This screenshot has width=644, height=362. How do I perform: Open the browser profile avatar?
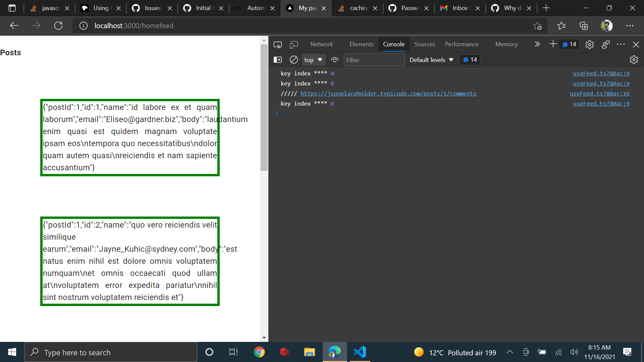coord(606,25)
